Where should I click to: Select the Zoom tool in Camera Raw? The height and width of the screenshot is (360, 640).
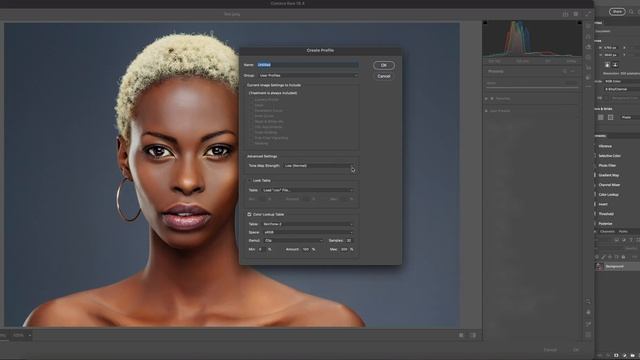[x=588, y=301]
